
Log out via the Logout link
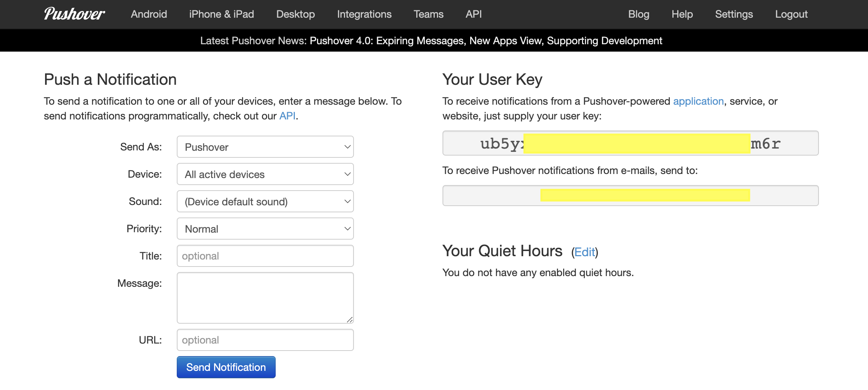click(x=791, y=14)
